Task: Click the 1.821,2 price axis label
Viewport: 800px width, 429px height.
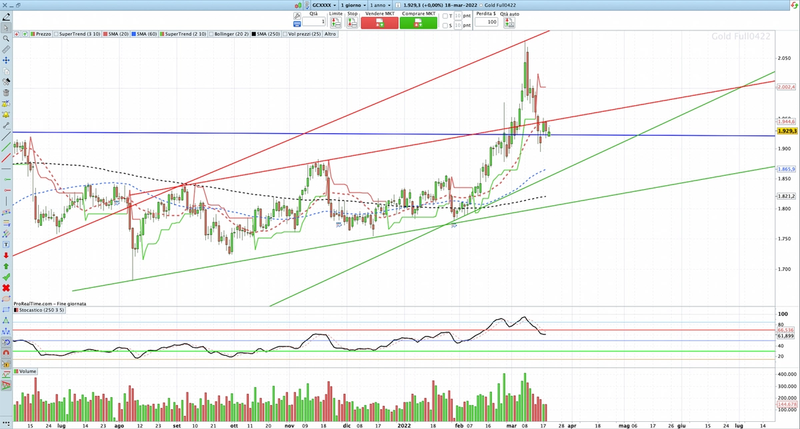Action: coord(786,196)
